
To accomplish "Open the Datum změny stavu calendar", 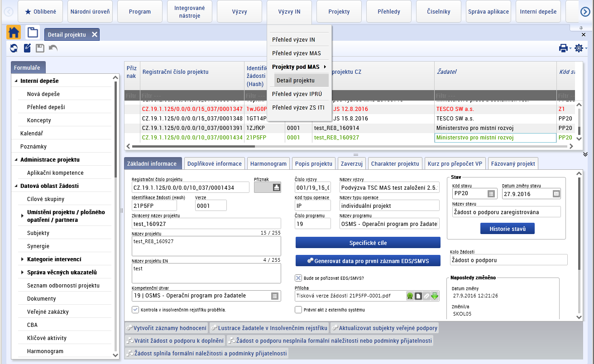I will point(556,194).
